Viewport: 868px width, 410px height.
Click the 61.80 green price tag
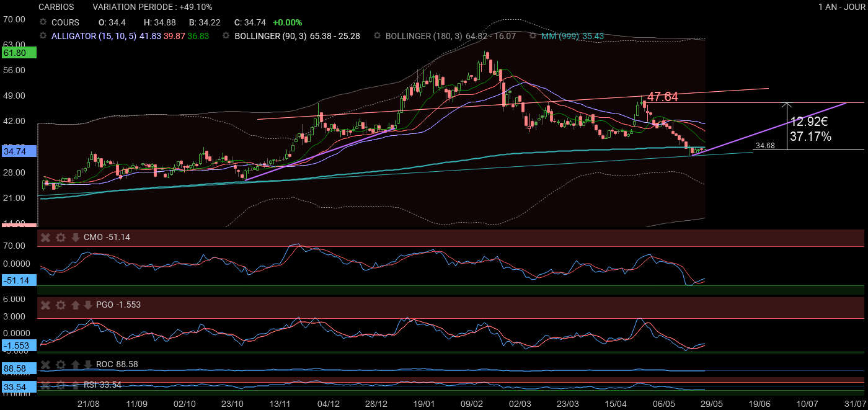[x=19, y=53]
